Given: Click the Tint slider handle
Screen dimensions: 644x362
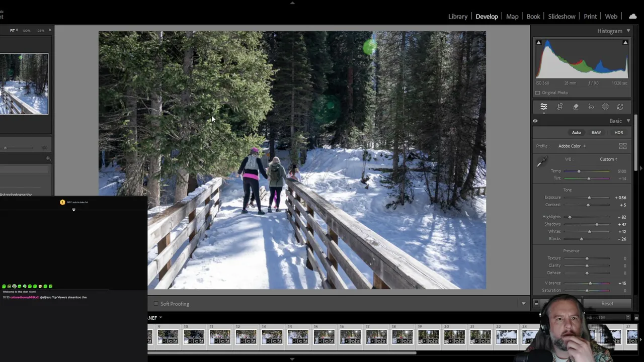Looking at the screenshot, I should pyautogui.click(x=589, y=178).
